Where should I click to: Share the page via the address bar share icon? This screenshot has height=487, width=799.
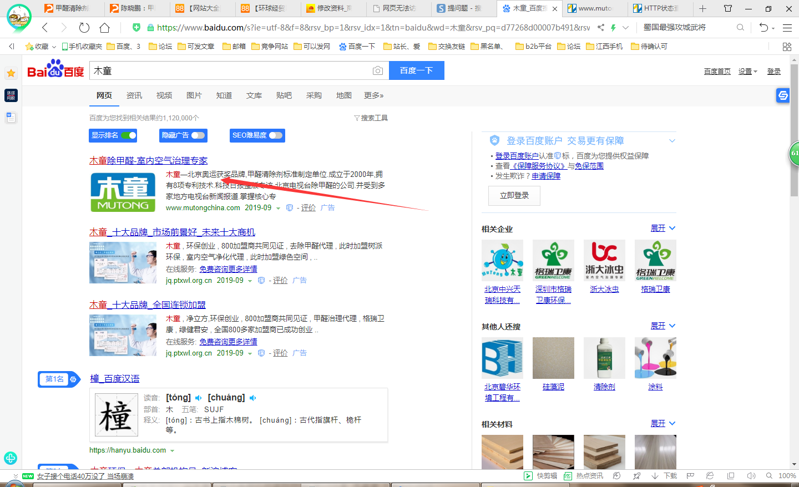pyautogui.click(x=601, y=28)
